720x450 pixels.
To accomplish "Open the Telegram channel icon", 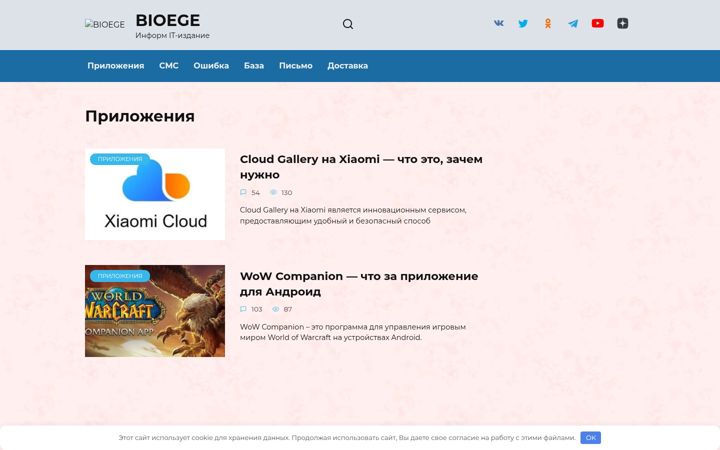I will [x=573, y=23].
